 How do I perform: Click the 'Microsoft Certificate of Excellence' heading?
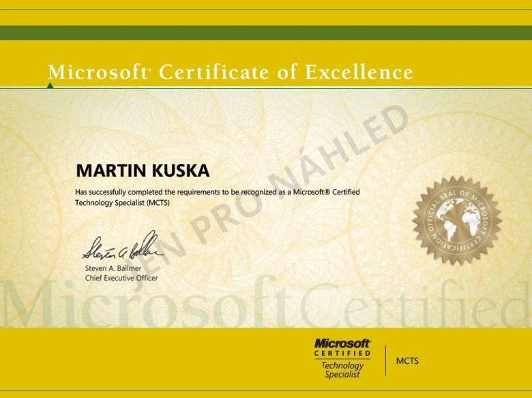pos(231,72)
